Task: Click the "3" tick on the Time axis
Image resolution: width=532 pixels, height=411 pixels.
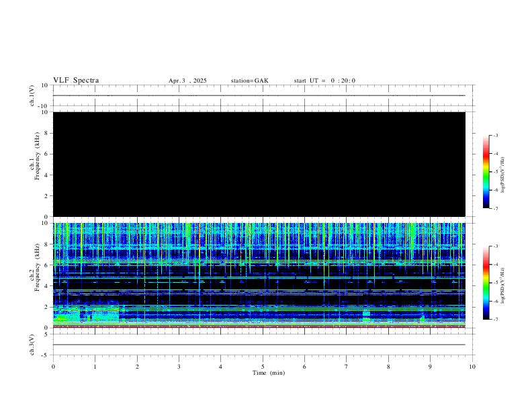Action: (x=179, y=367)
